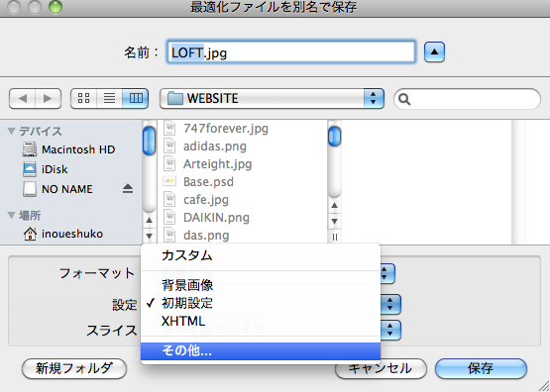Choose カスタム from the settings menu

tap(261, 255)
